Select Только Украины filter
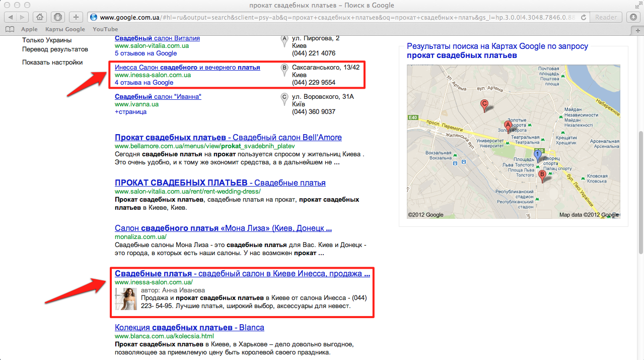This screenshot has height=360, width=644. 47,40
